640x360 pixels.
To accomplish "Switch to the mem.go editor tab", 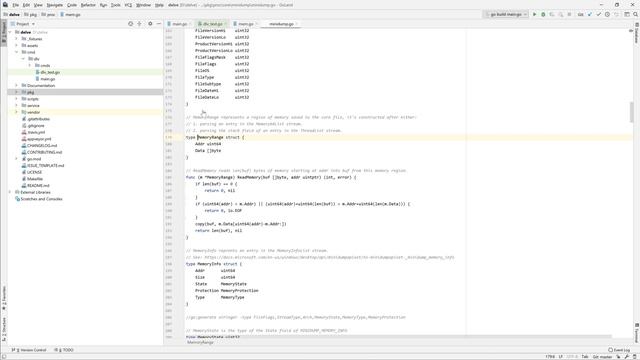I will tap(246, 24).
